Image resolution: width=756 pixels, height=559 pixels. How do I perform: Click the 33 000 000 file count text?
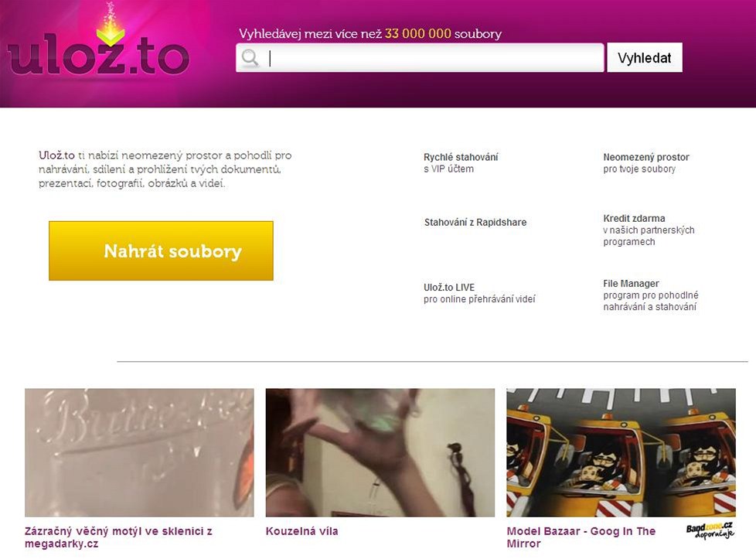click(x=418, y=33)
